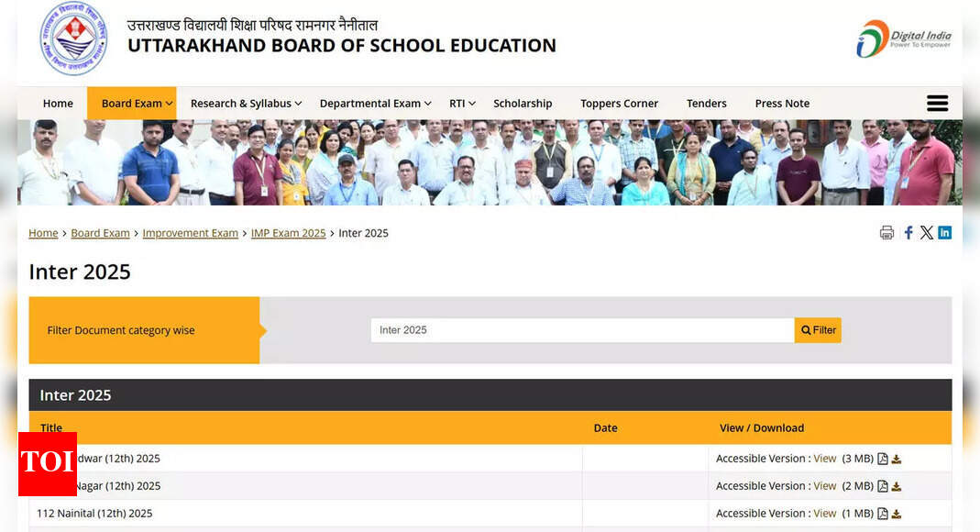
Task: Go to Scholarship menu item
Action: (x=523, y=104)
